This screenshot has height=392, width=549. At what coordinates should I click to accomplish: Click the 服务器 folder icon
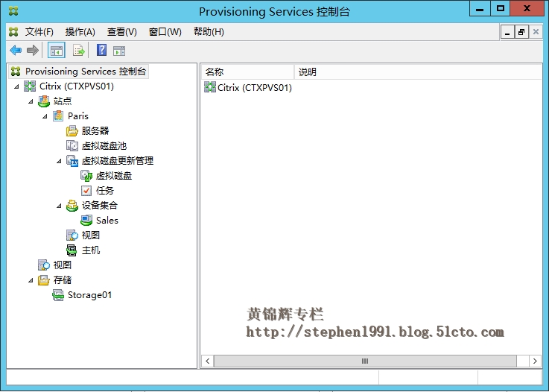point(72,131)
